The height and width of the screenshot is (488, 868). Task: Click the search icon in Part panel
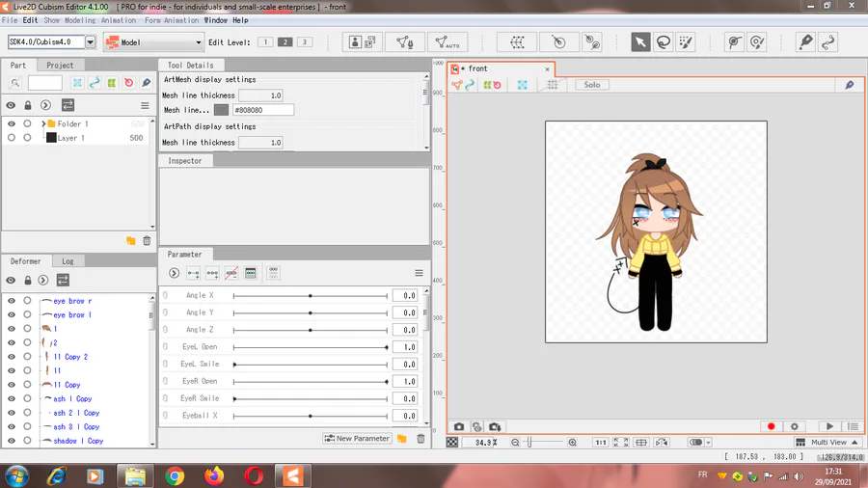click(x=14, y=83)
